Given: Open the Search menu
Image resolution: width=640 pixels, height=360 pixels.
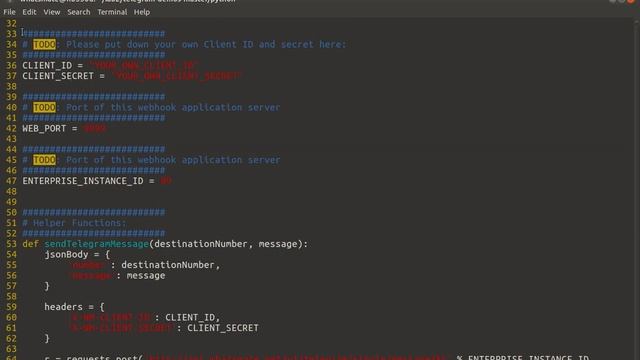Looking at the screenshot, I should (x=79, y=12).
